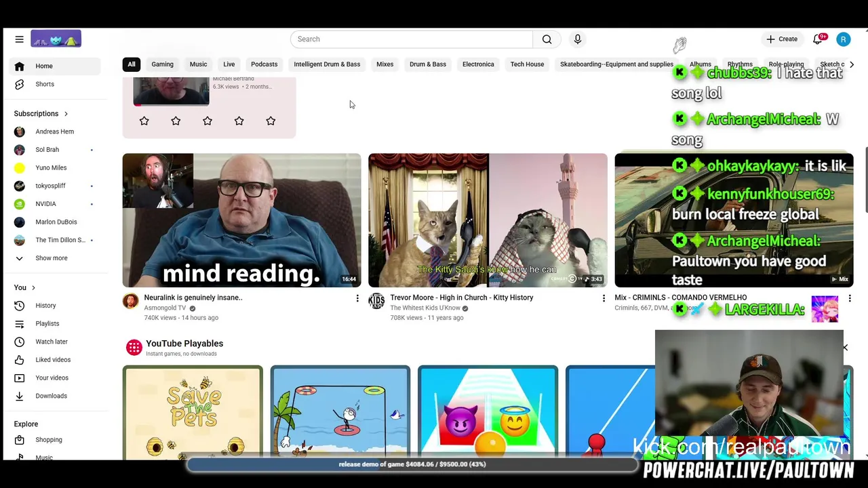The image size is (868, 488).
Task: Open Trevor Moore Kitty History thumbnail
Action: tap(488, 220)
